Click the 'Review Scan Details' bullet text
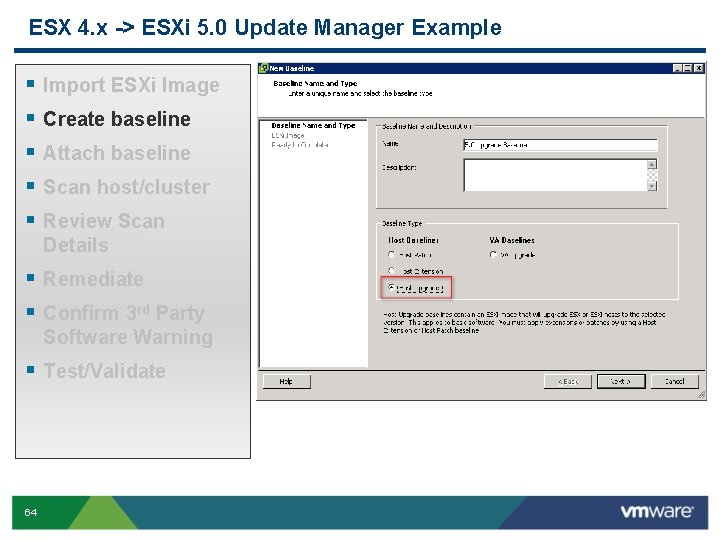The width and height of the screenshot is (720, 540). (x=104, y=233)
